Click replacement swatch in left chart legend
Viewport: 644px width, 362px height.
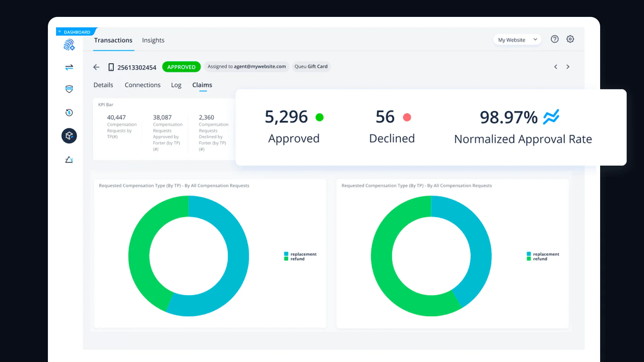click(x=286, y=254)
